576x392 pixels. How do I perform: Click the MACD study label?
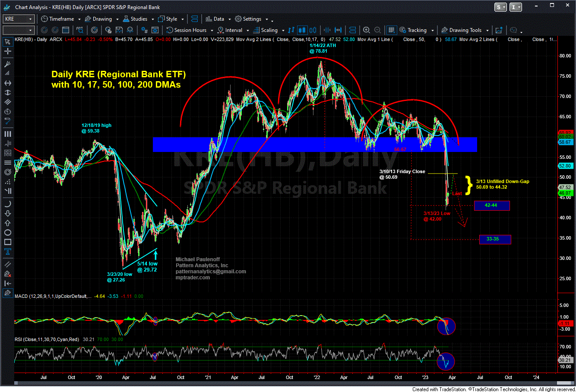(53, 296)
